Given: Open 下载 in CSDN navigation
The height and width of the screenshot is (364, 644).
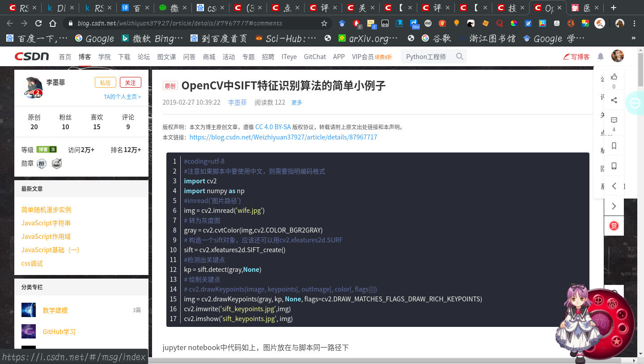Looking at the screenshot, I should 124,56.
